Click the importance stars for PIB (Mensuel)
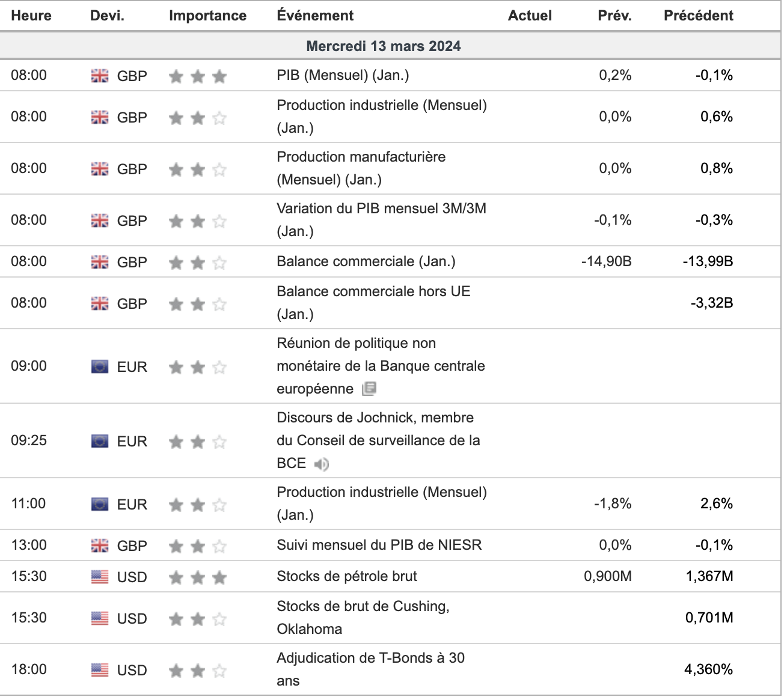The width and height of the screenshot is (784, 697). point(198,76)
